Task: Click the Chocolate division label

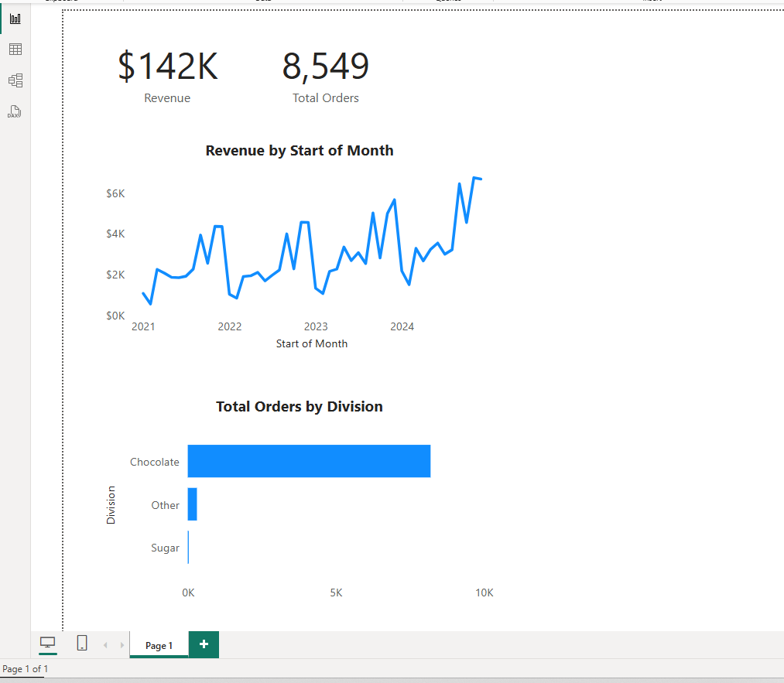Action: click(155, 462)
